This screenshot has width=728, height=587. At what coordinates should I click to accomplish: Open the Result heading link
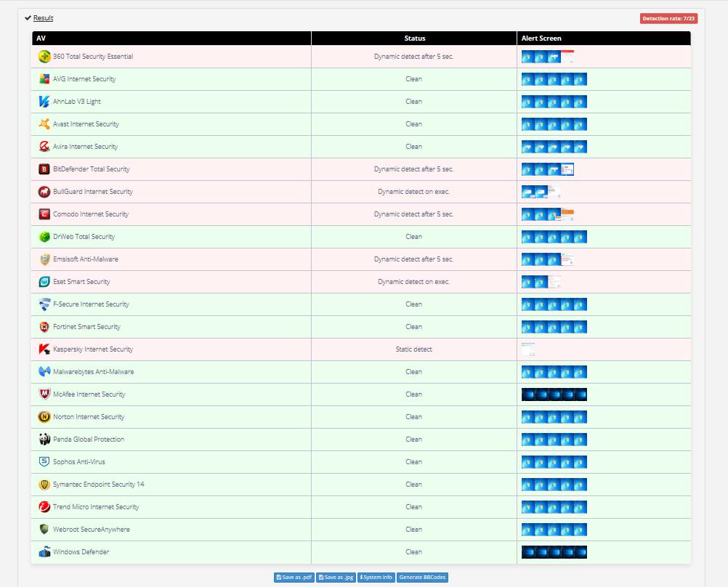[x=43, y=18]
